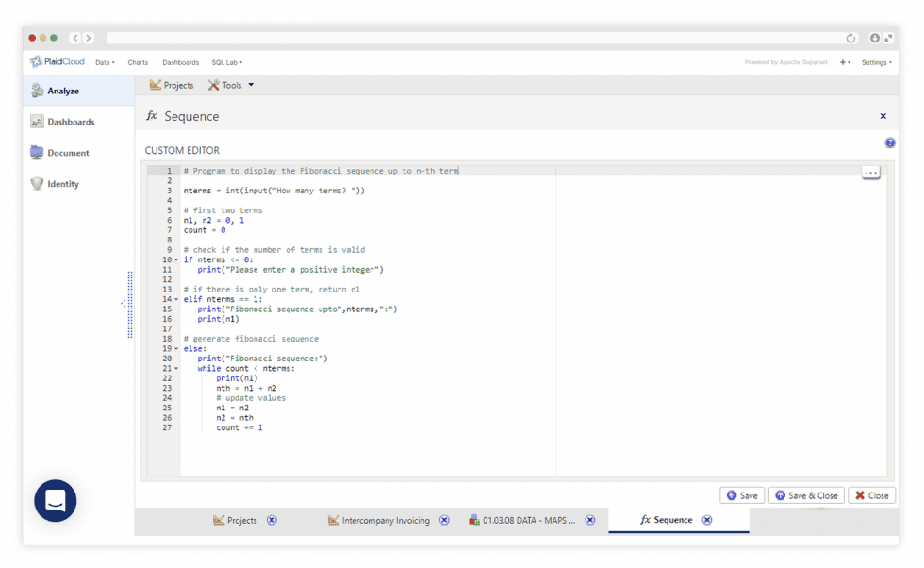Open the Charts menu item
This screenshot has width=924, height=568.
pyautogui.click(x=138, y=62)
